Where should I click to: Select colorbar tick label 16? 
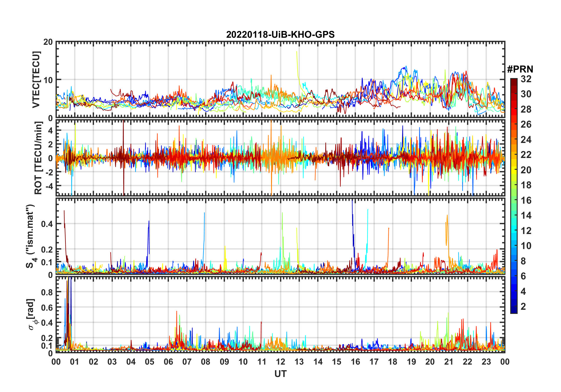[526, 200]
